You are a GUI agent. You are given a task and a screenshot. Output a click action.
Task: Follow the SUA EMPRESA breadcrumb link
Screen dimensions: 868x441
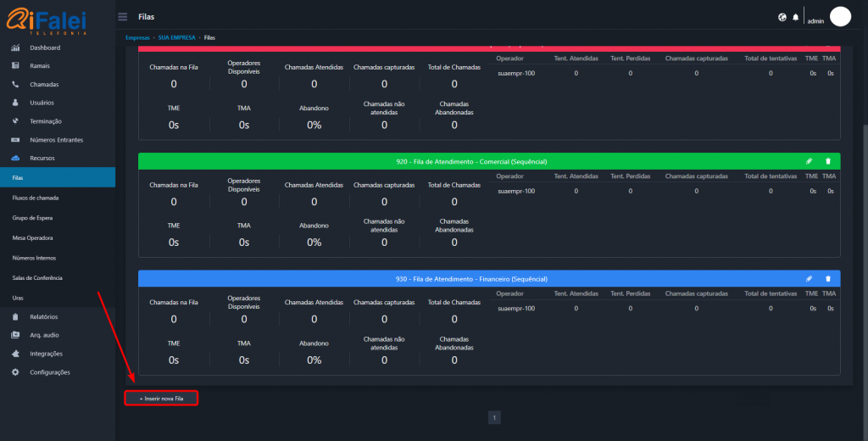tap(176, 38)
